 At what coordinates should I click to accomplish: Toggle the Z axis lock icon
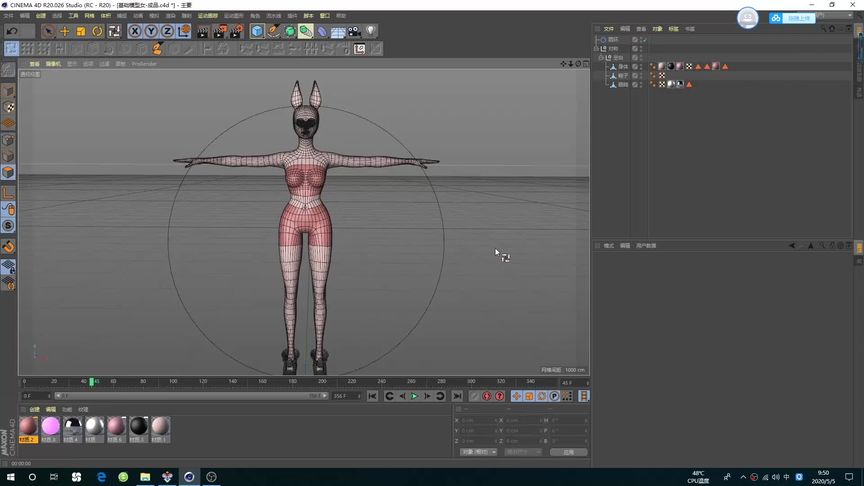[x=167, y=31]
